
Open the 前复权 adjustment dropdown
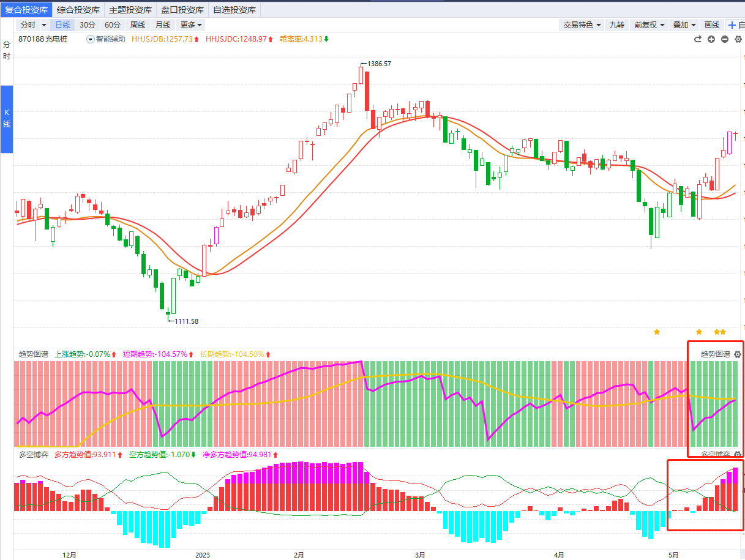(649, 25)
